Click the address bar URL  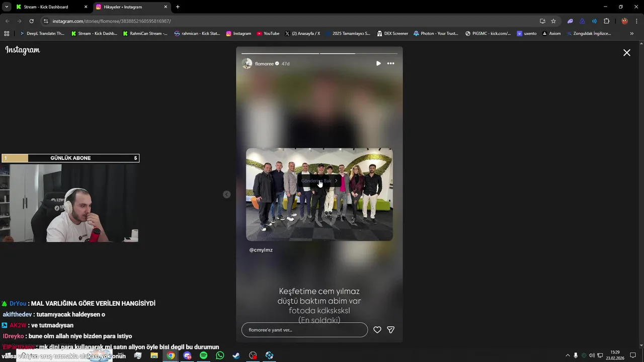pyautogui.click(x=112, y=21)
